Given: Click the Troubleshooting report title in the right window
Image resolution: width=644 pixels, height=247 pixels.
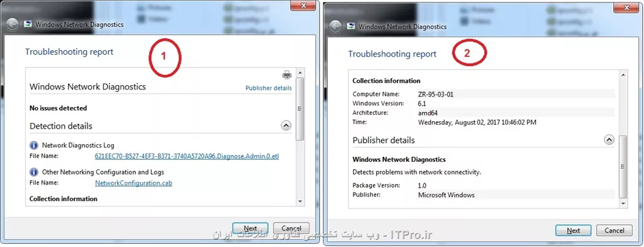Looking at the screenshot, I should click(392, 54).
